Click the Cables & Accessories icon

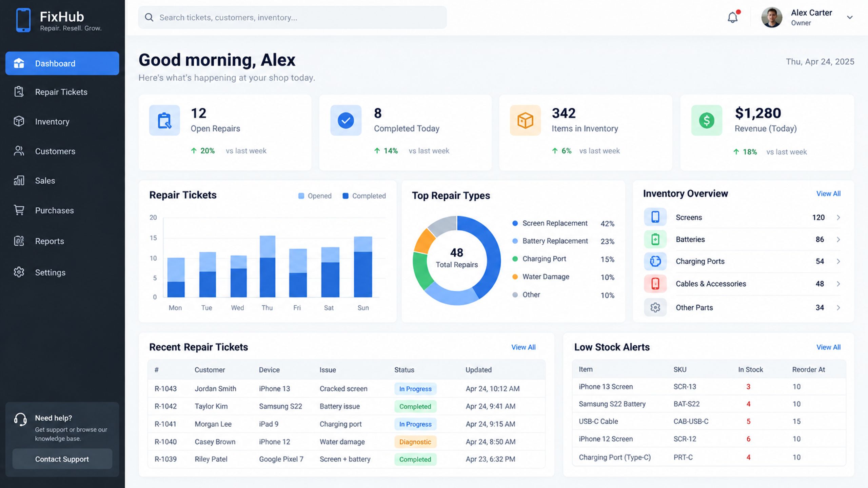655,284
